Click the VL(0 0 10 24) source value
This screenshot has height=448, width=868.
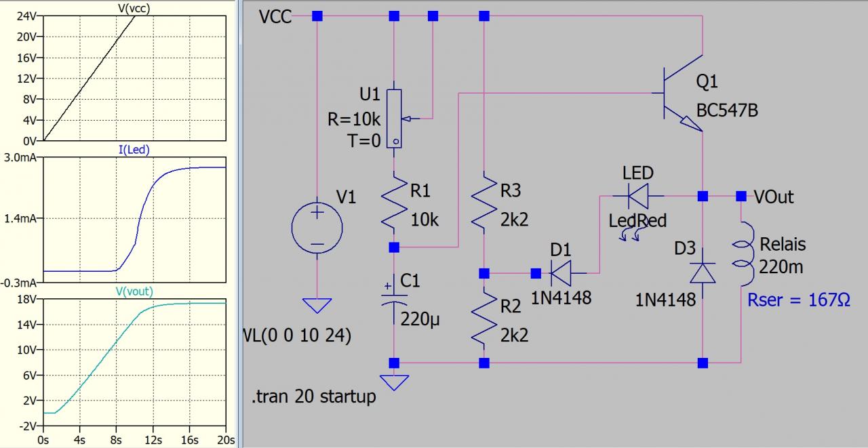[297, 335]
